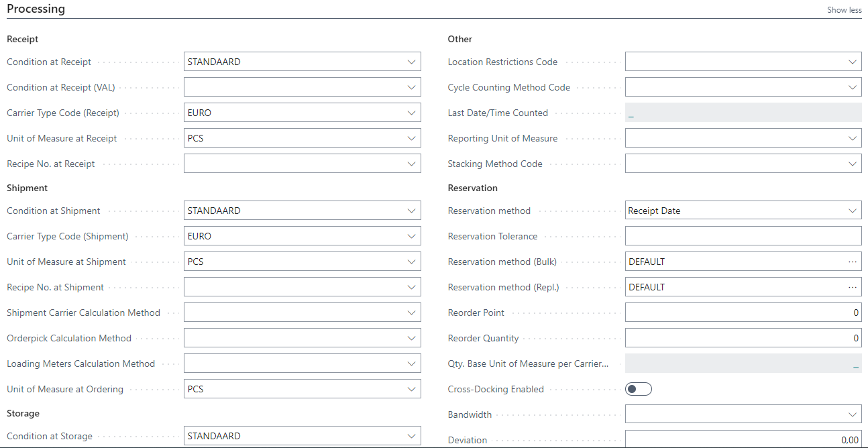This screenshot has height=448, width=868.
Task: Open the Recipe No. at Receipt dropdown
Action: point(412,163)
